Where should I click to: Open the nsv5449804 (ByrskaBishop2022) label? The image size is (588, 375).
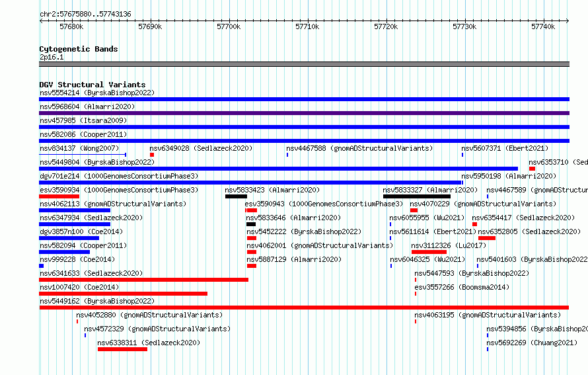click(x=97, y=162)
